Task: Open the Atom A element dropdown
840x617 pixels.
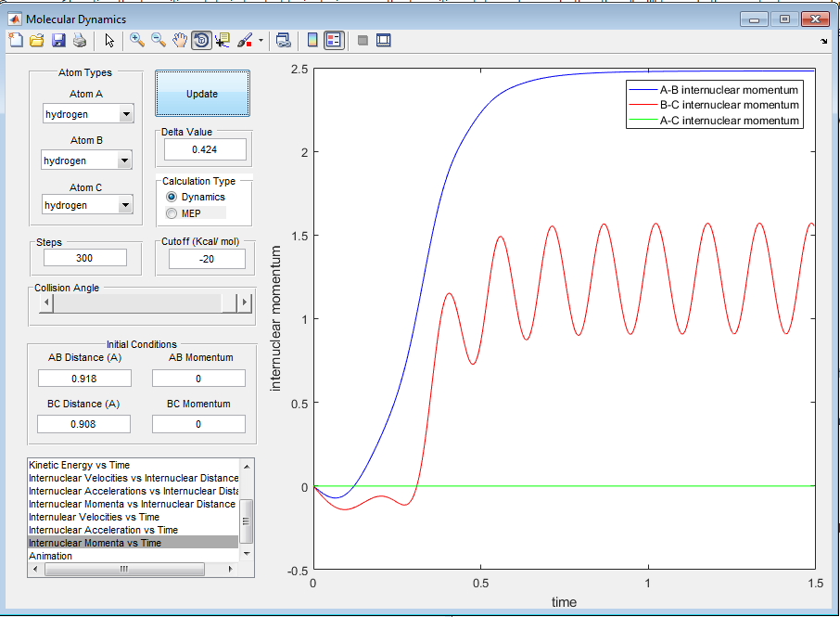Action: click(125, 114)
